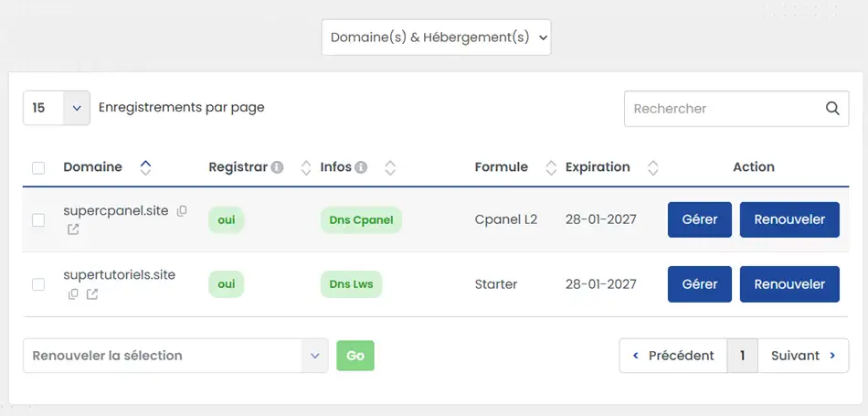Click the oui badge for supercpanel.site
Image resolution: width=868 pixels, height=416 pixels.
[x=226, y=220]
